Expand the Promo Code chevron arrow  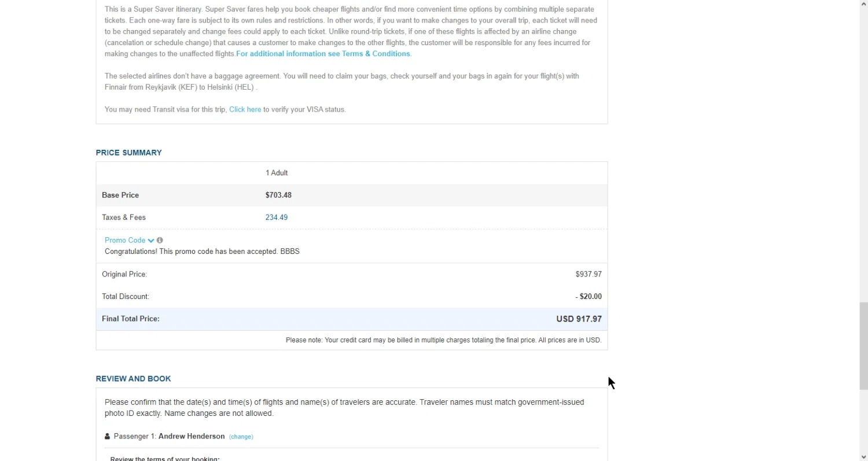tap(151, 241)
